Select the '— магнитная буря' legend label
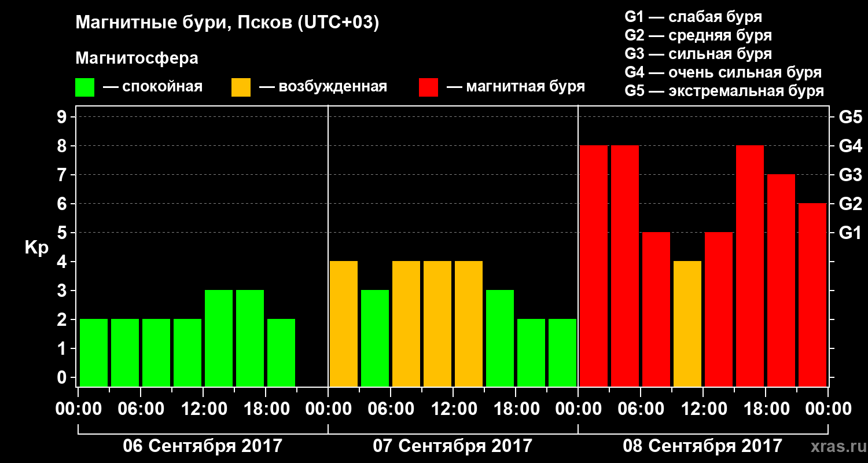The width and height of the screenshot is (868, 463). [x=516, y=87]
